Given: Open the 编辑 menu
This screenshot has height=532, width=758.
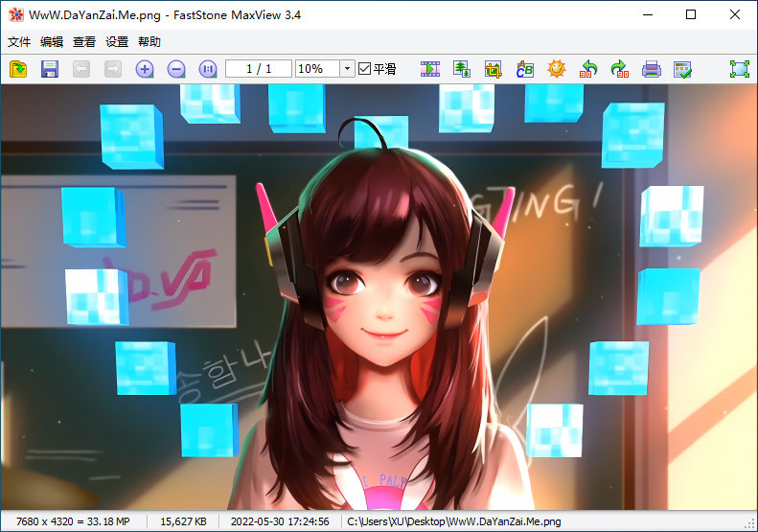Looking at the screenshot, I should (52, 42).
